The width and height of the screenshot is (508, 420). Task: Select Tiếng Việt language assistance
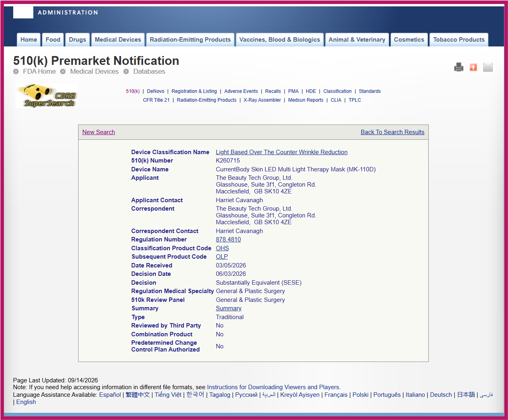coord(168,395)
